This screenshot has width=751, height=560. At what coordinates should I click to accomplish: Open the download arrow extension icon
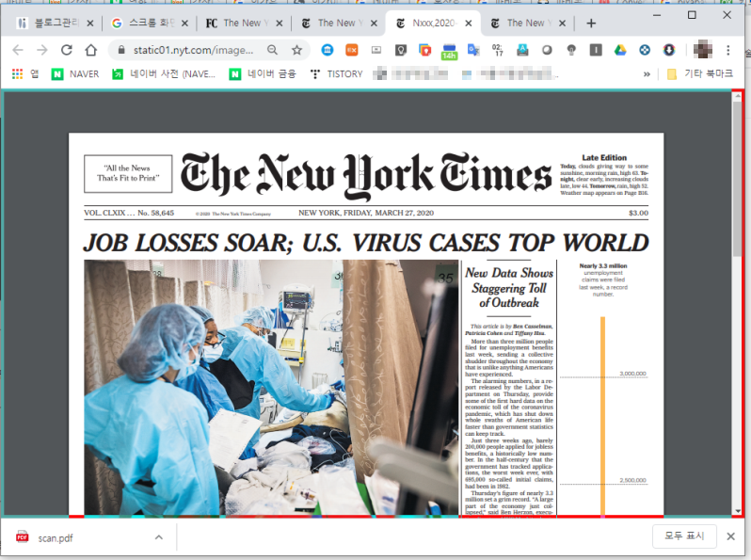[669, 50]
